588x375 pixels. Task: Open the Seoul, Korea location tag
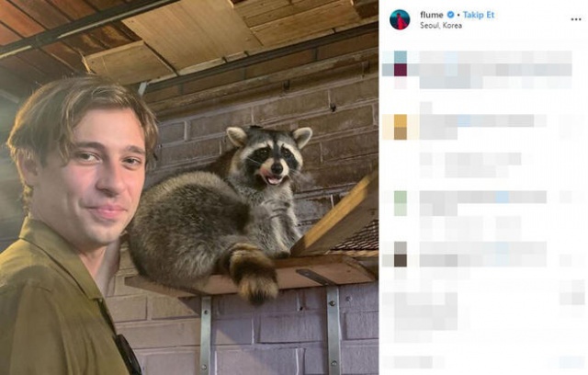(441, 26)
